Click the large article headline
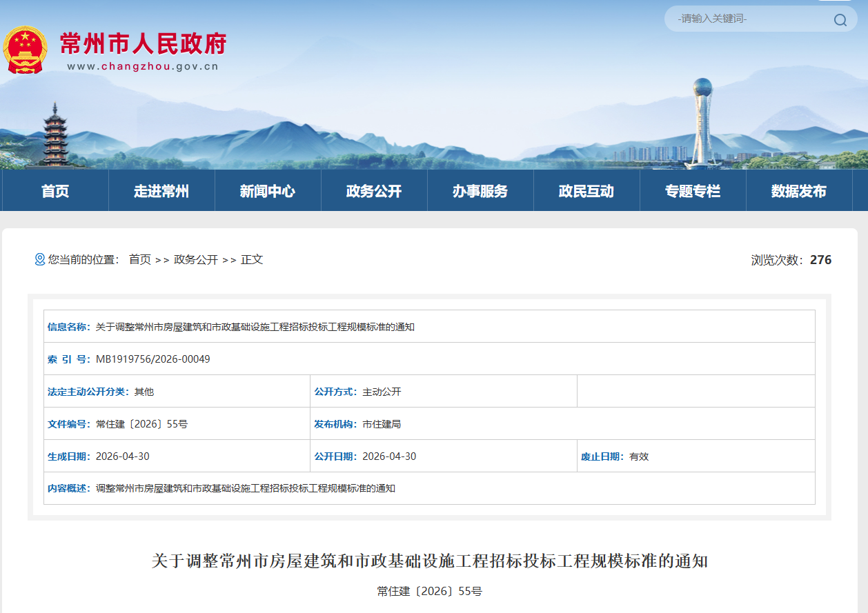 click(430, 561)
